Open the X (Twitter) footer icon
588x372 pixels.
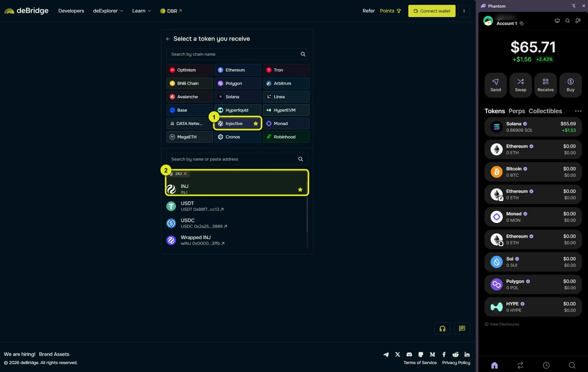pos(398,354)
